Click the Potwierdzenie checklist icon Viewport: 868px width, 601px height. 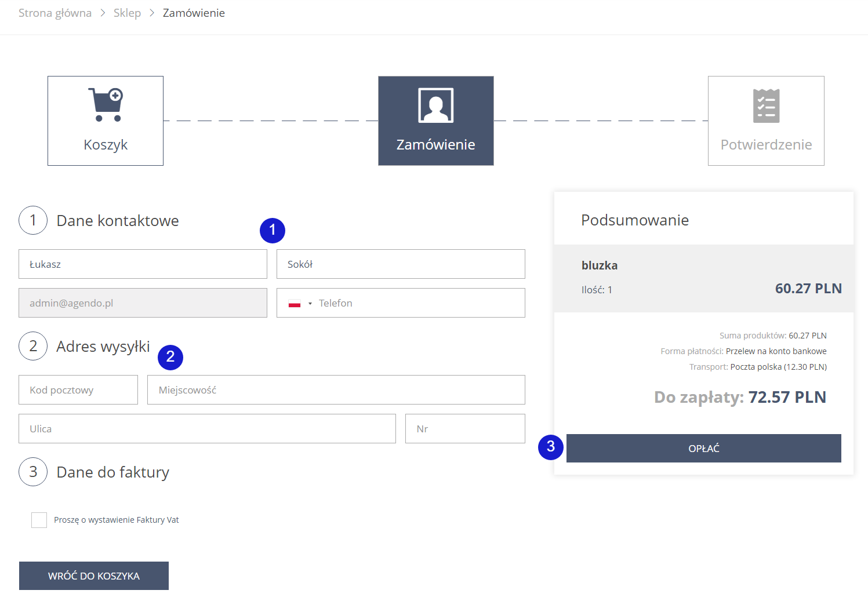point(766,106)
